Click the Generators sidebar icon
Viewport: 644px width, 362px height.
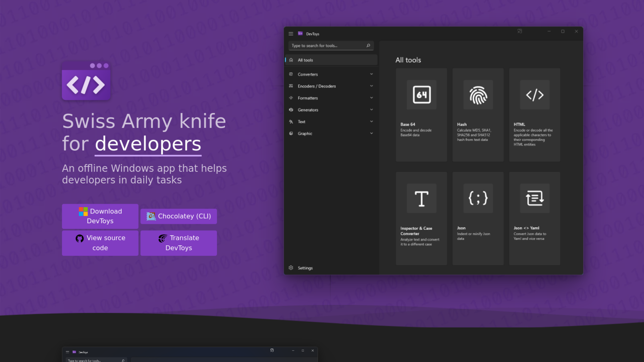tap(291, 110)
